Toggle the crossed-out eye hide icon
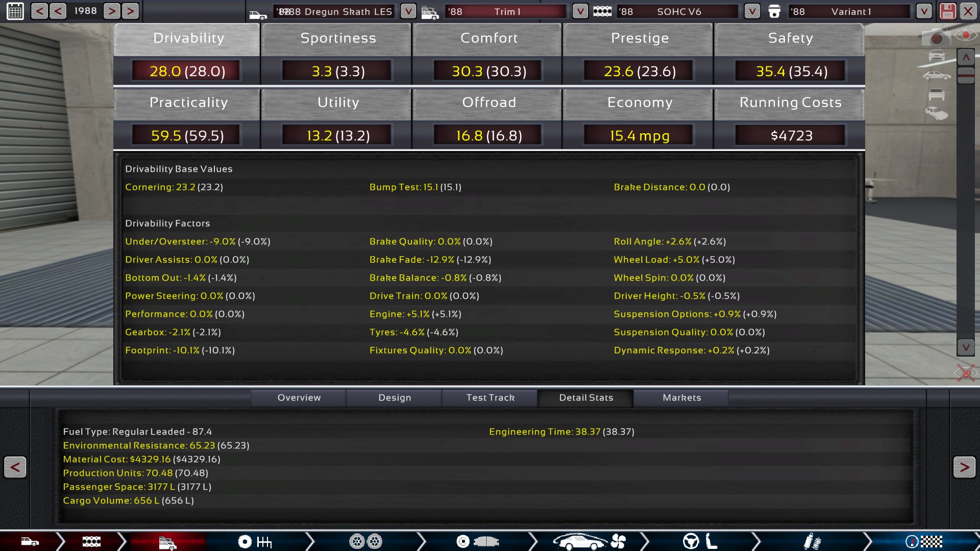 (966, 373)
